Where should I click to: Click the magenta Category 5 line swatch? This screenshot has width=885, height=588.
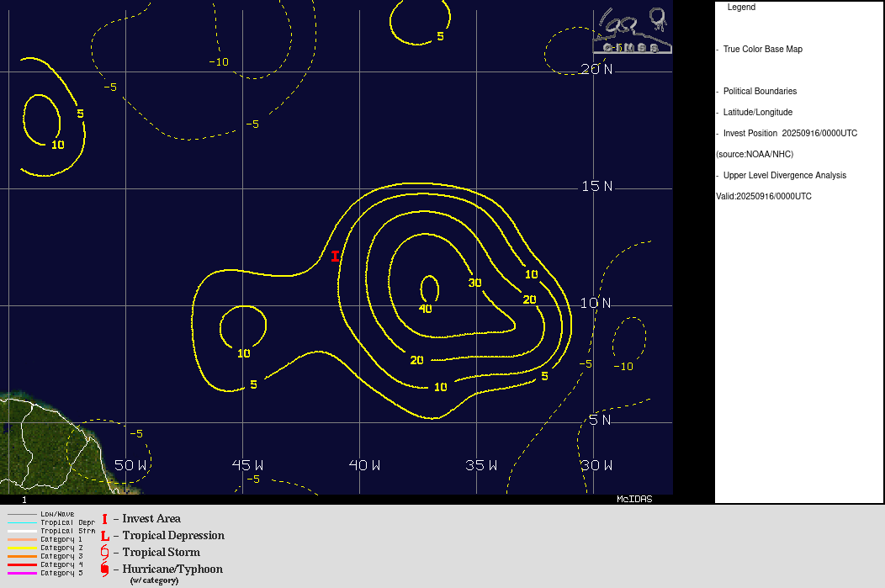pyautogui.click(x=22, y=574)
